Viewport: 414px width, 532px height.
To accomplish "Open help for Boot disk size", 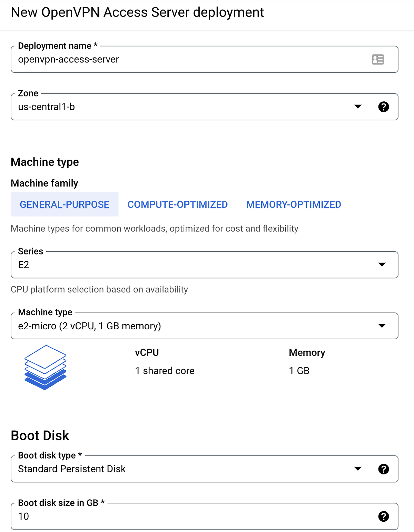I will coord(383,516).
